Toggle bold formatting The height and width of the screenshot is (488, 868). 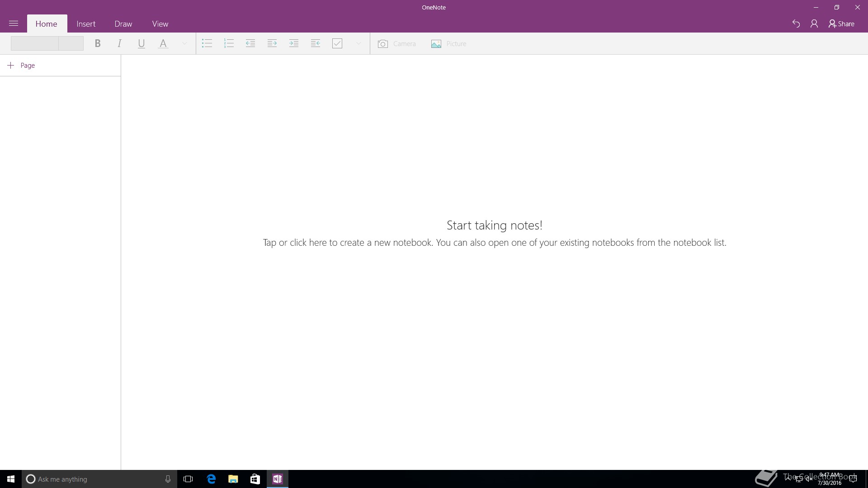pos(97,43)
